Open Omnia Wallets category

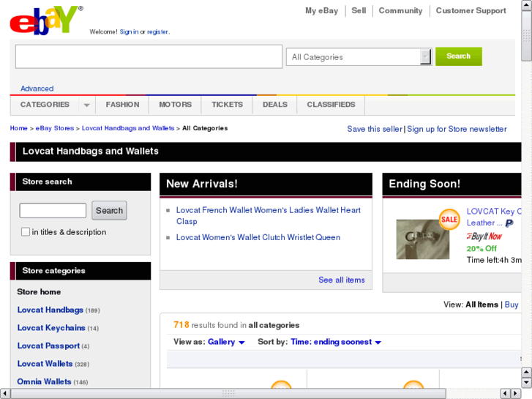tap(45, 382)
